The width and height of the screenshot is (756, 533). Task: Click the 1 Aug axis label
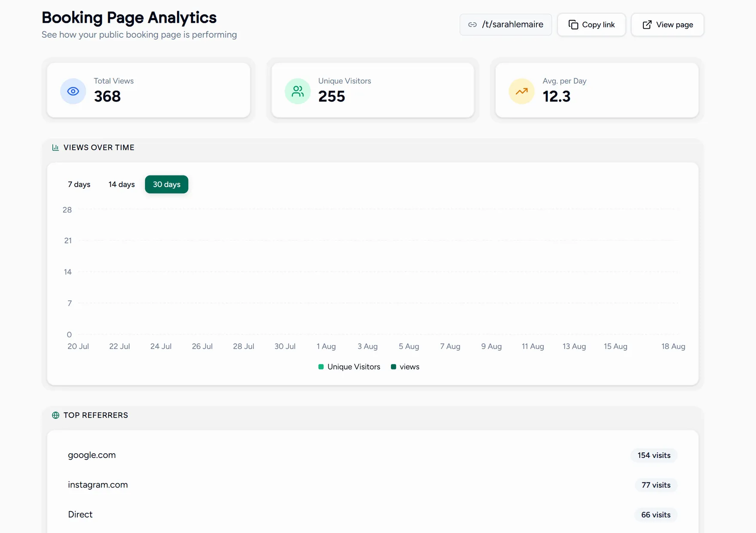coord(326,346)
